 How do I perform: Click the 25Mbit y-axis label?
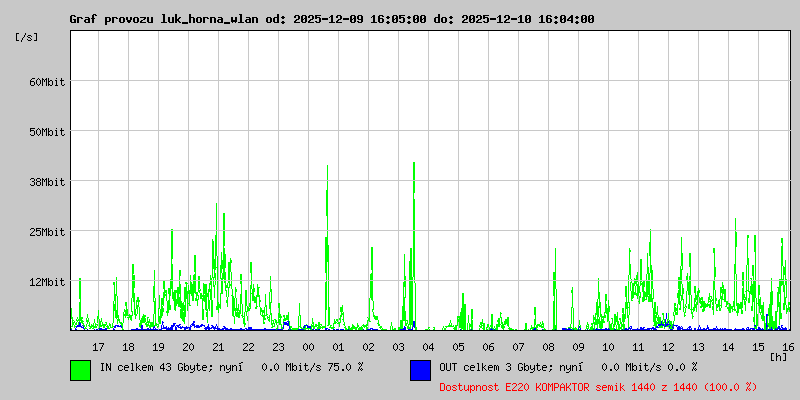47,232
